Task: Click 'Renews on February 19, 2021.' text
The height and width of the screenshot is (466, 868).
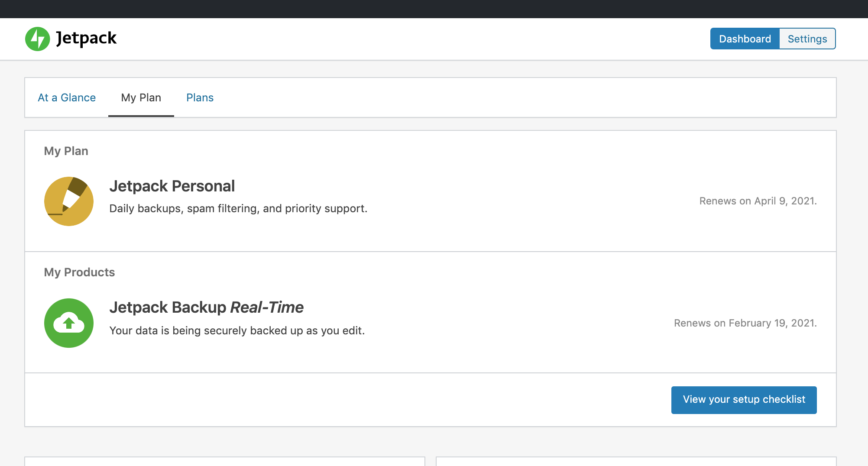Action: (745, 323)
